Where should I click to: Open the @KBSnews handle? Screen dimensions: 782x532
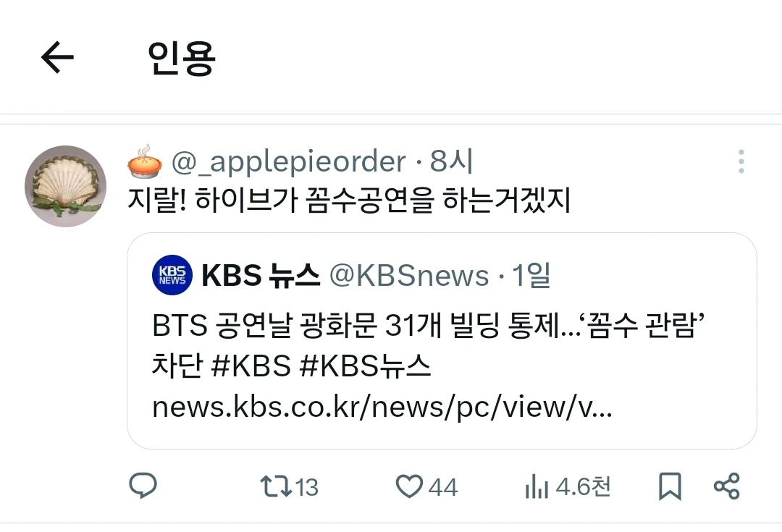click(x=409, y=276)
